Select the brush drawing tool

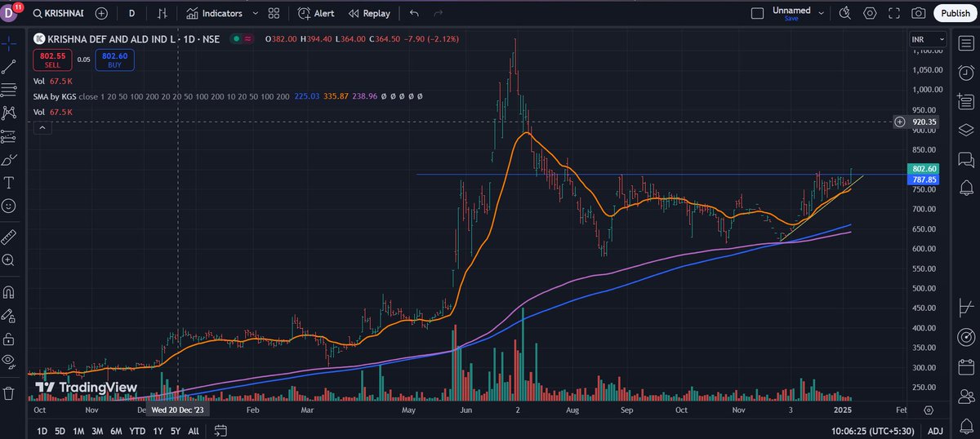coord(9,159)
